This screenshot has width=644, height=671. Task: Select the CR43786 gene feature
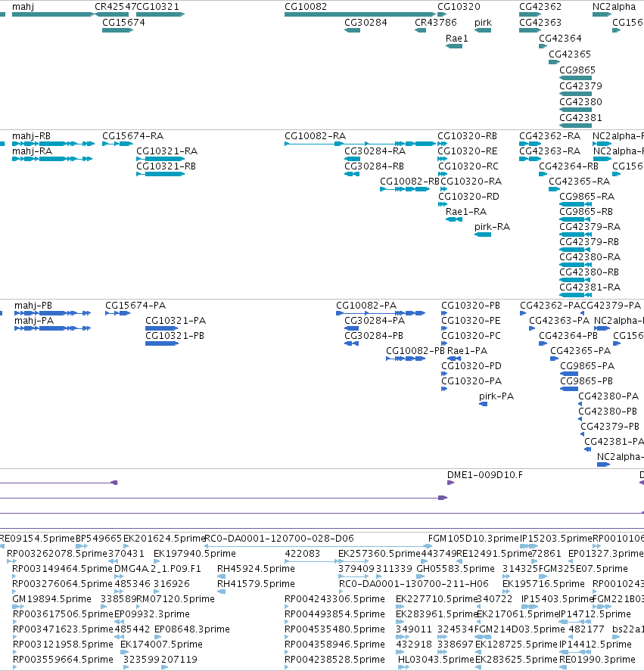(x=420, y=30)
